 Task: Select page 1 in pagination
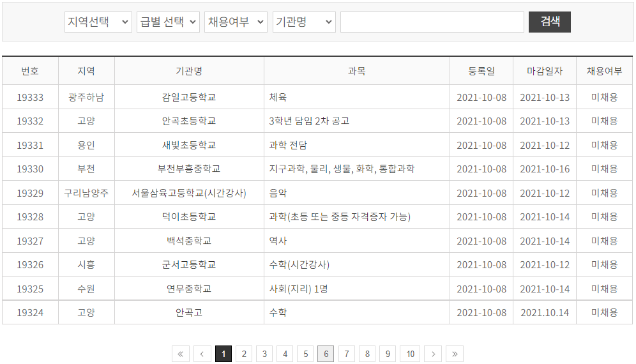(223, 354)
